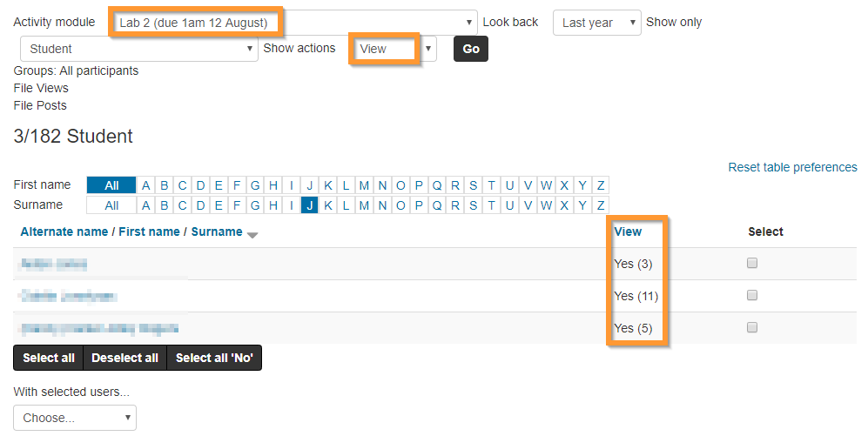Select All in Surname filter
The height and width of the screenshot is (436, 868).
click(111, 205)
